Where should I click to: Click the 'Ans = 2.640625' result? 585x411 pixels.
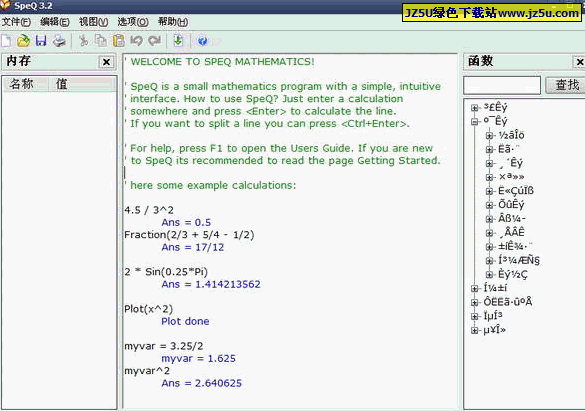point(201,383)
